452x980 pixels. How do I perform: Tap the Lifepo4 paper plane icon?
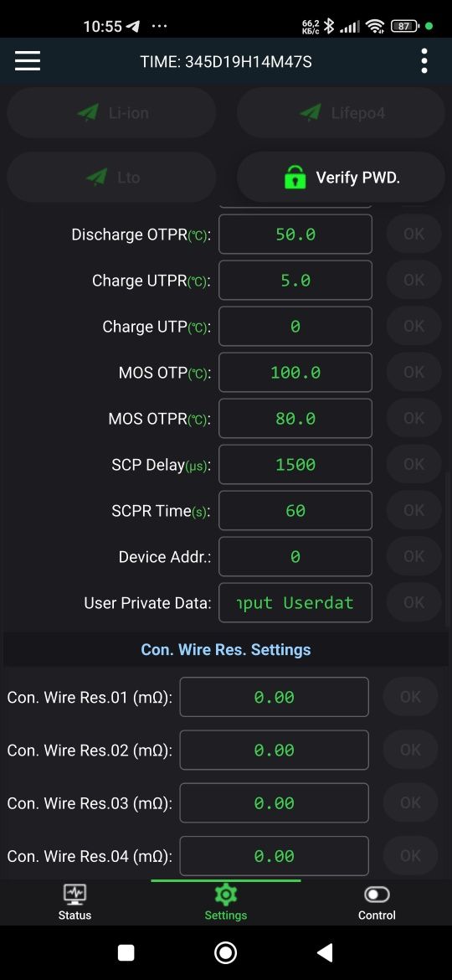point(311,113)
